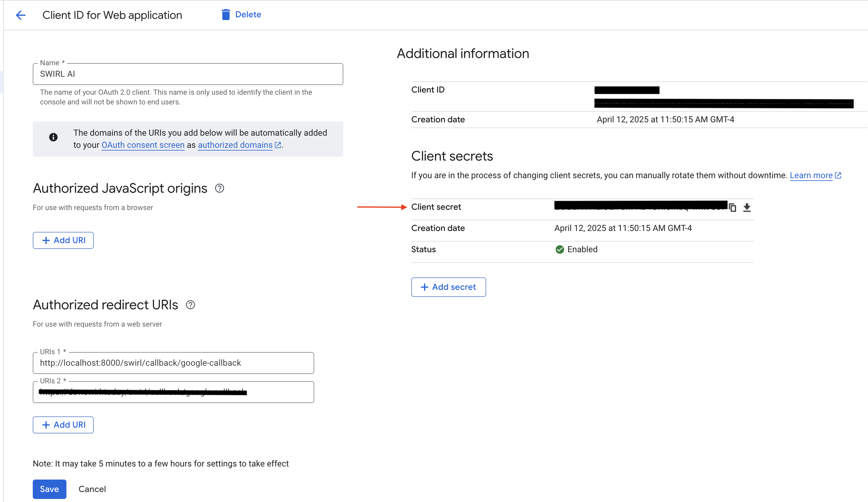Click the 'For use with requests from a browser' text
This screenshot has height=502, width=868.
(93, 208)
